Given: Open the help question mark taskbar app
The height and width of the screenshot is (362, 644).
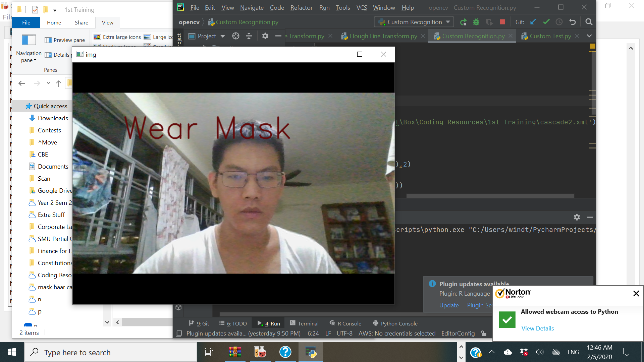Looking at the screenshot, I should [285, 352].
